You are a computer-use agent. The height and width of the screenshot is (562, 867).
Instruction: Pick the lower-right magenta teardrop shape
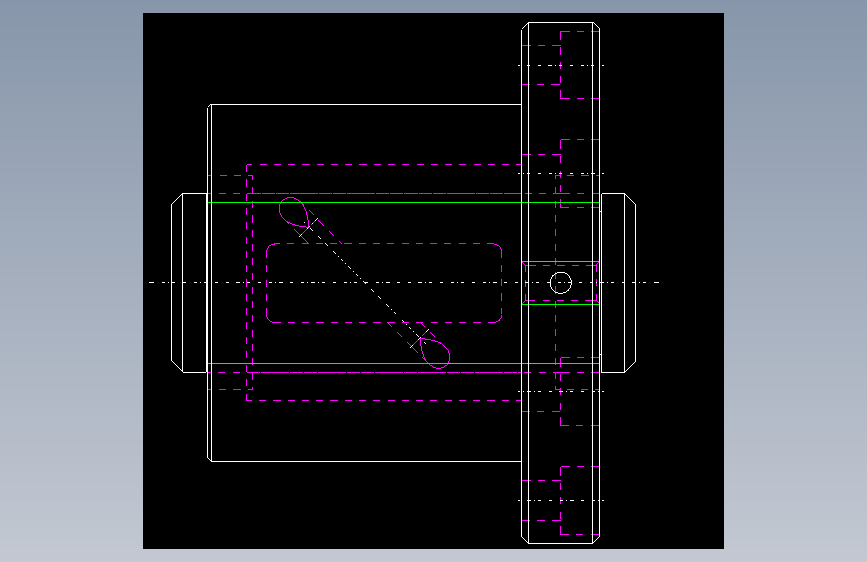tap(435, 353)
